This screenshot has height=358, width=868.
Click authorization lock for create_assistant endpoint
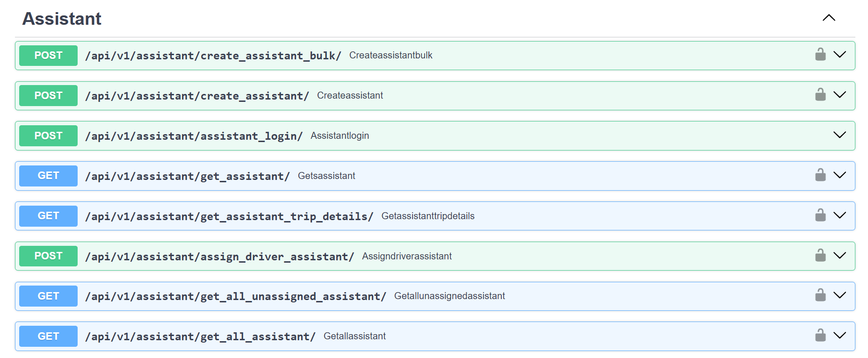coord(820,95)
